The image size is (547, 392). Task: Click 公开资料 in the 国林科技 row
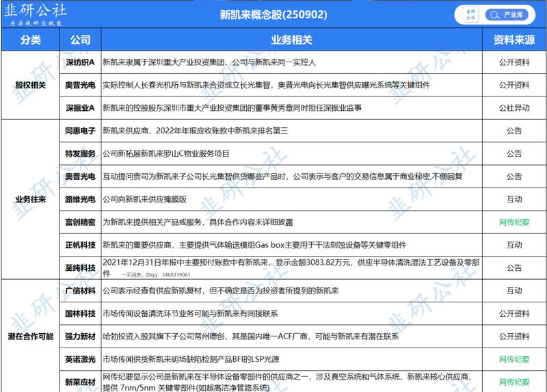pos(514,313)
